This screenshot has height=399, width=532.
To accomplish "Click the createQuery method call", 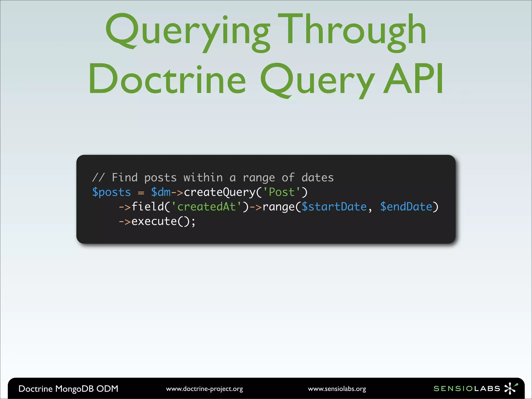I will coord(220,192).
